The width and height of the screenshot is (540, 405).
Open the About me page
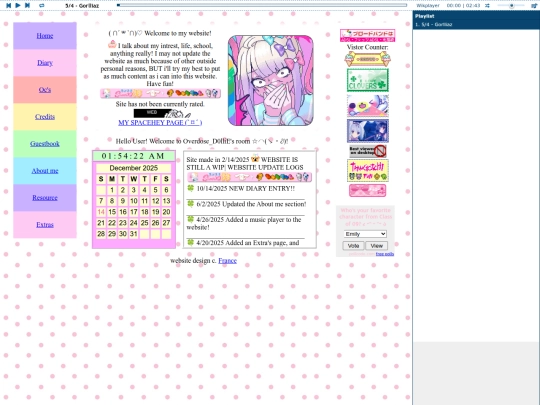tap(45, 170)
